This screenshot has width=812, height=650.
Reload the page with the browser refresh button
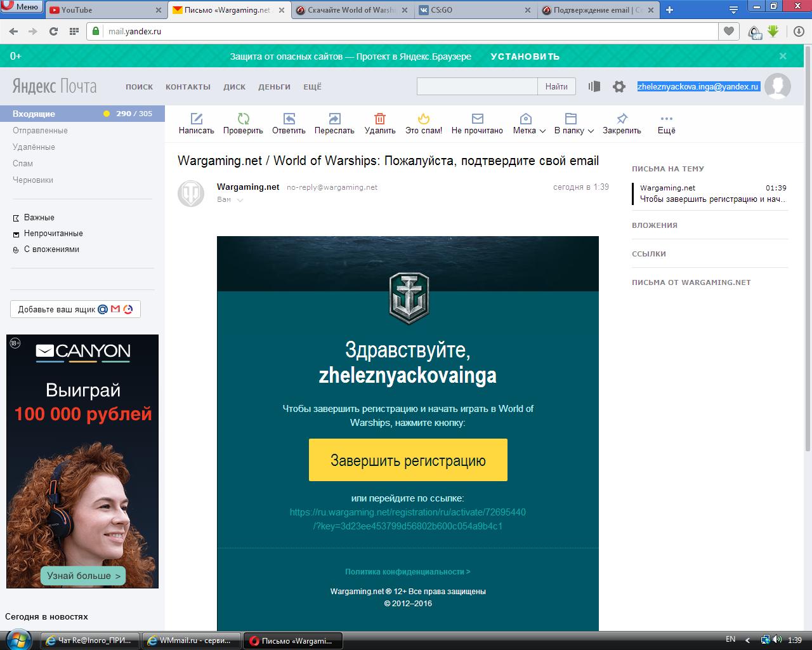coord(53,31)
